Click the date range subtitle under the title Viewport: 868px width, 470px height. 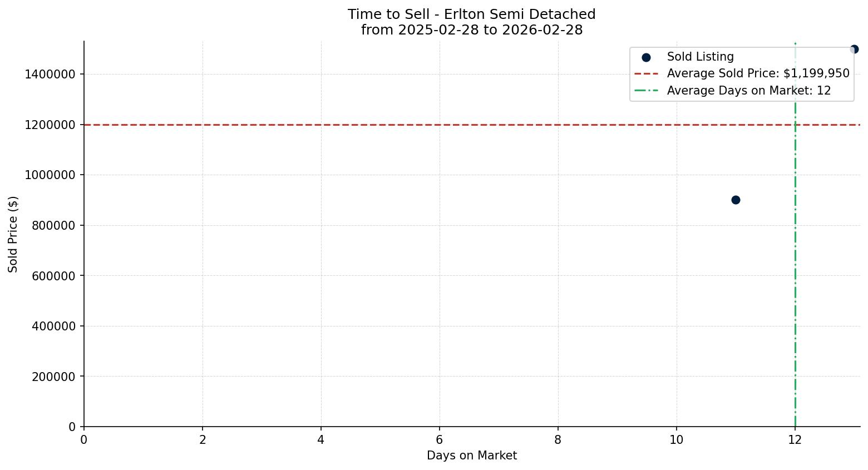click(471, 30)
